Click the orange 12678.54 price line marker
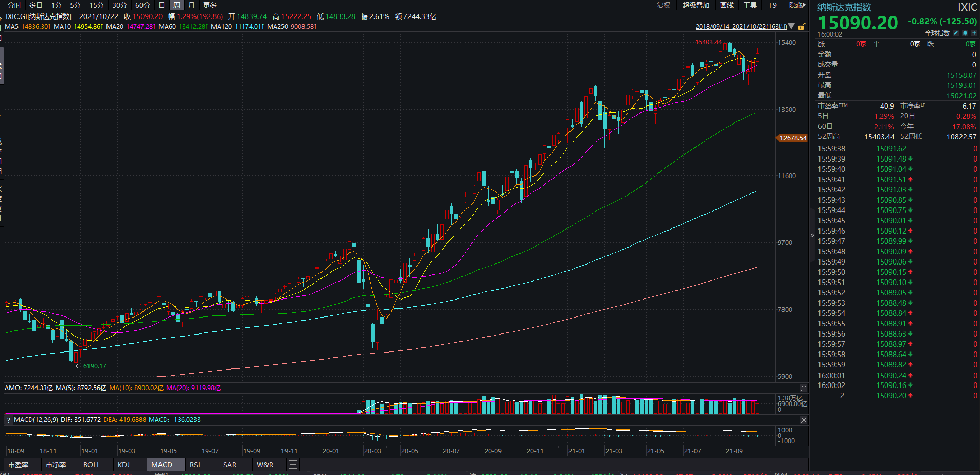The height and width of the screenshot is (475, 980). (x=793, y=138)
